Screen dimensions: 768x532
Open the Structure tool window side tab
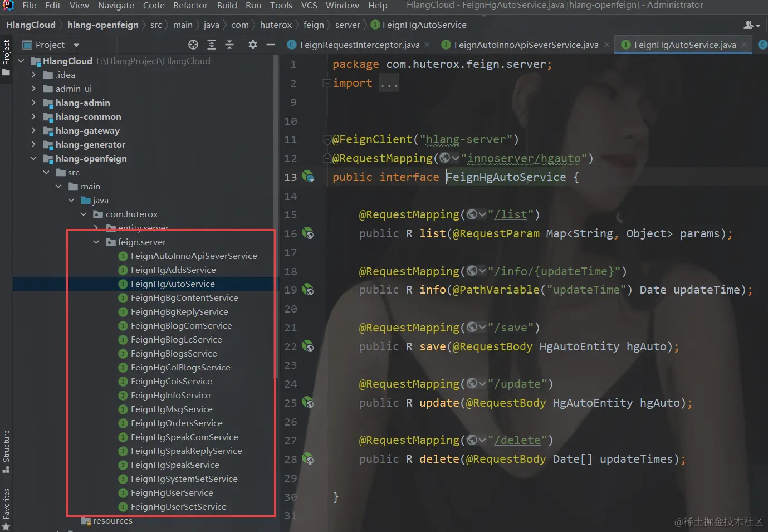6,451
